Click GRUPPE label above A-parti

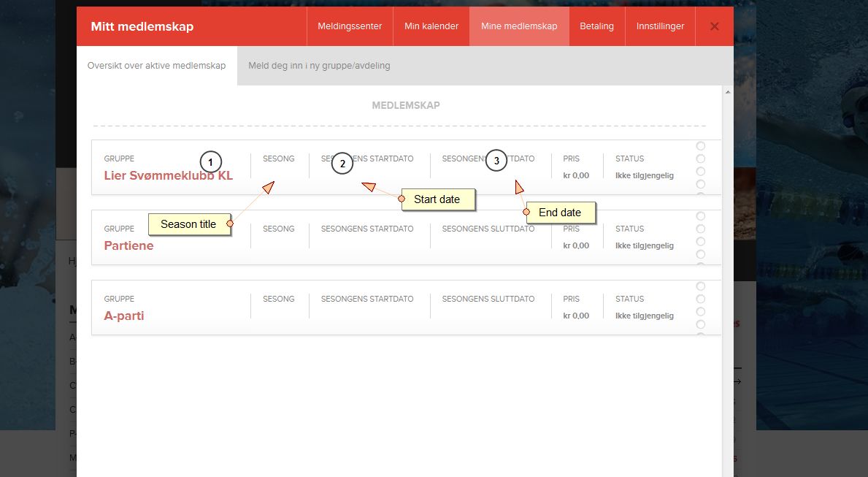tap(119, 299)
